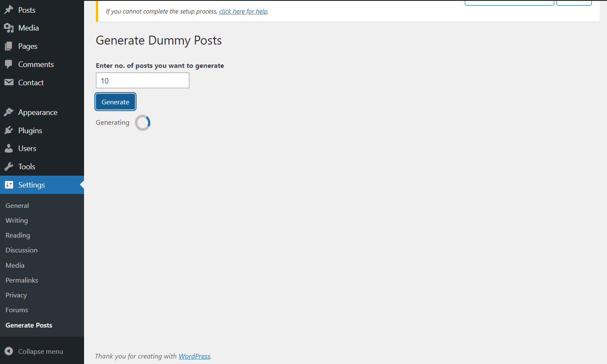Open the 'click here for help' link
The width and height of the screenshot is (607, 364).
pyautogui.click(x=243, y=11)
